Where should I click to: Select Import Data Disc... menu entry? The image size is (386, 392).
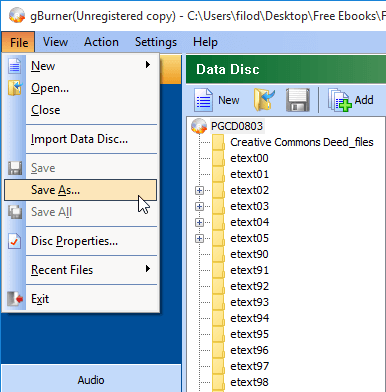pos(80,139)
